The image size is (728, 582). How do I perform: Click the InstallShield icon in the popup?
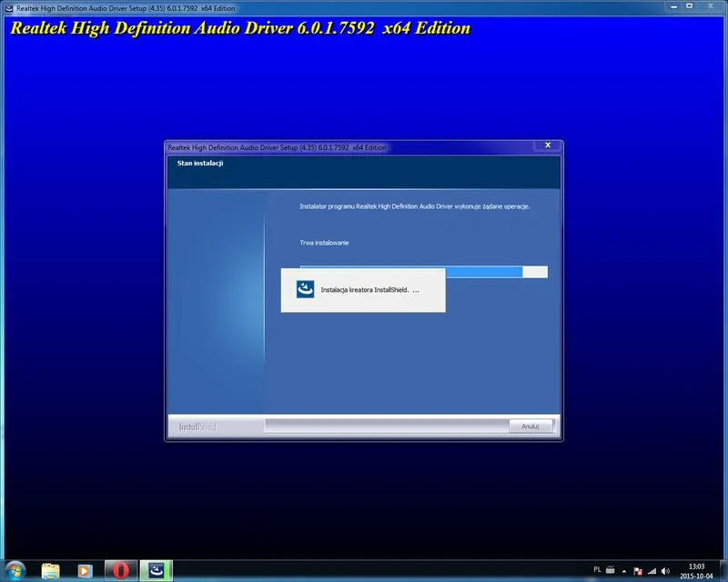coord(305,289)
